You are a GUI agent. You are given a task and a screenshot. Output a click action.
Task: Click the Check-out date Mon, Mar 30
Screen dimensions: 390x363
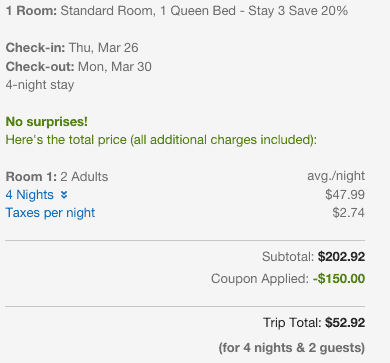point(115,66)
